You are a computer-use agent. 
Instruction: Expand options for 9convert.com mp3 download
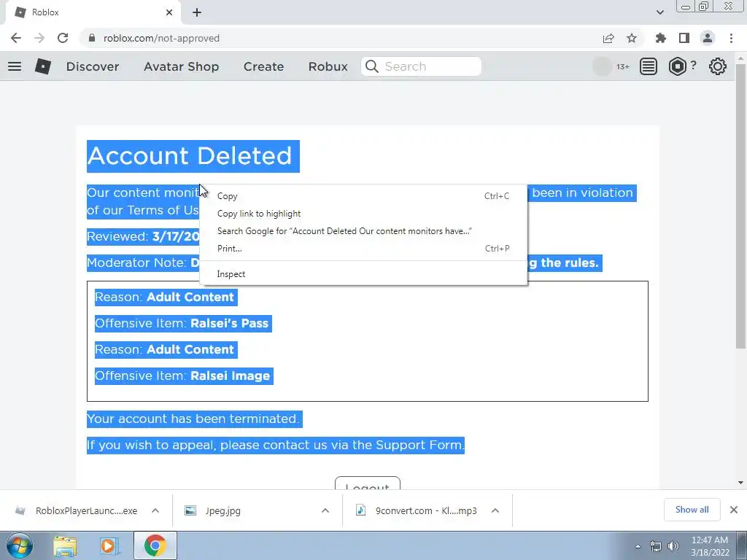tap(495, 510)
